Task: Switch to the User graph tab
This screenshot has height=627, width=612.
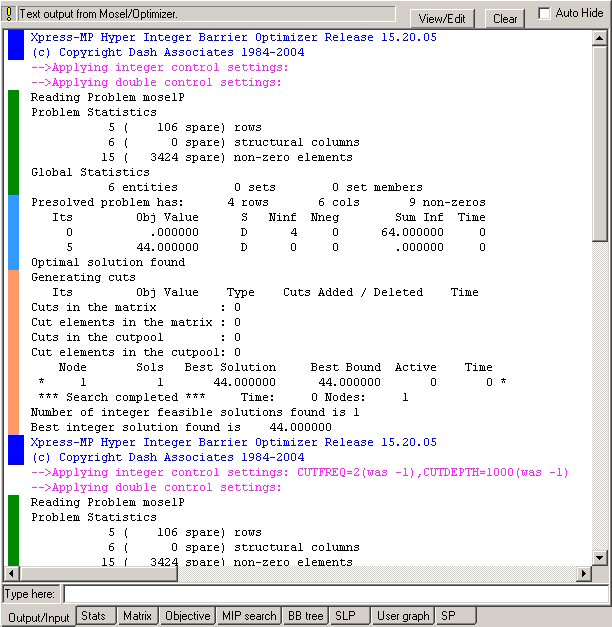Action: [x=402, y=616]
